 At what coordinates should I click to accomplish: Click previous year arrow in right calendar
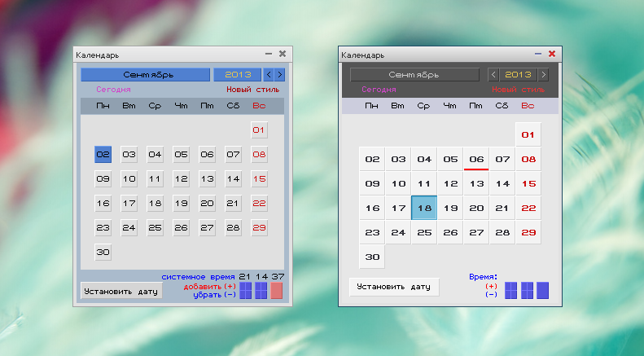point(493,75)
